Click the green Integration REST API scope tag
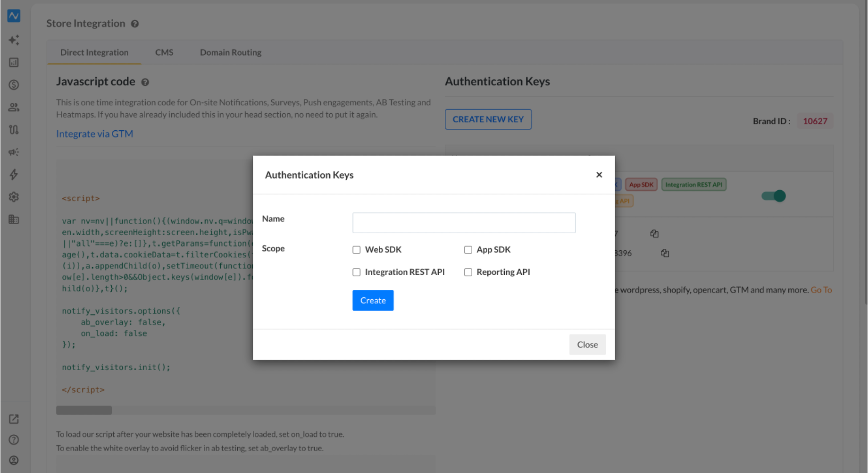Screen dimensions: 868x473 pyautogui.click(x=694, y=185)
